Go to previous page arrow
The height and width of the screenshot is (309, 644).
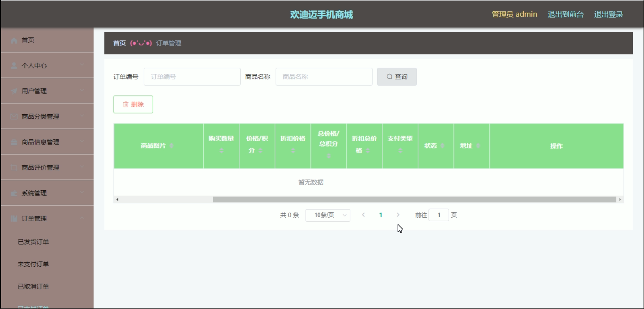coord(363,215)
